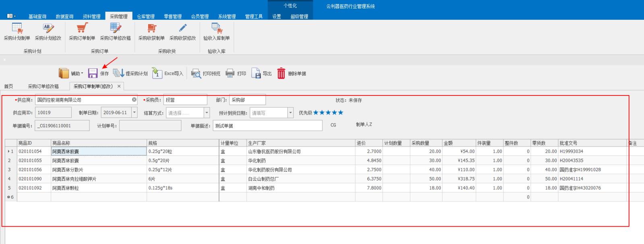Click the 供应商 input field
This screenshot has height=244, width=644.
coord(86,99)
